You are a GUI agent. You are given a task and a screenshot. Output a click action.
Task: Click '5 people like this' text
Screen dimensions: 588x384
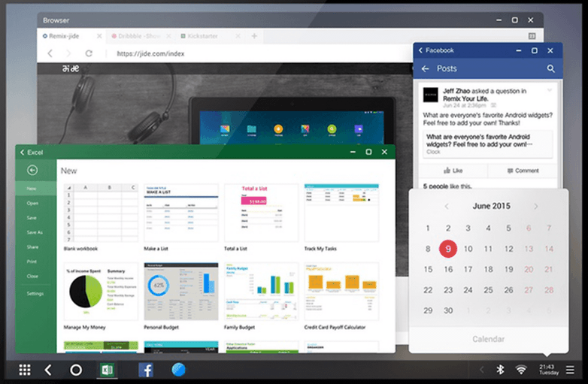(447, 186)
